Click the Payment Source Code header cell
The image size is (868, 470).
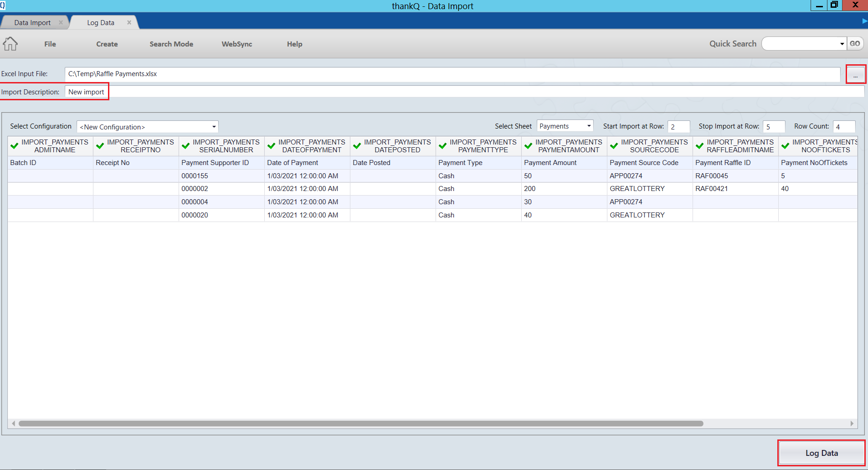650,163
